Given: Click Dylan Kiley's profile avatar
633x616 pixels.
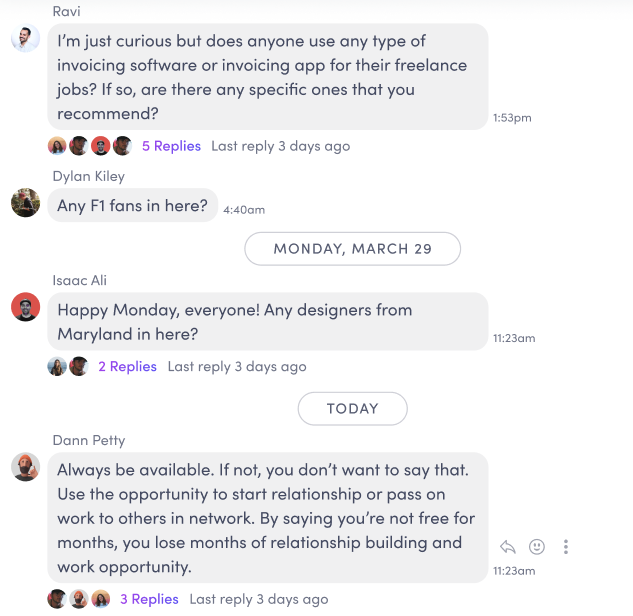Looking at the screenshot, I should tap(25, 203).
